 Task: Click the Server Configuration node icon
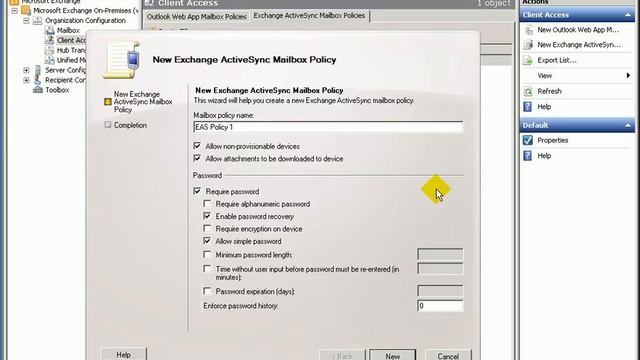38,70
